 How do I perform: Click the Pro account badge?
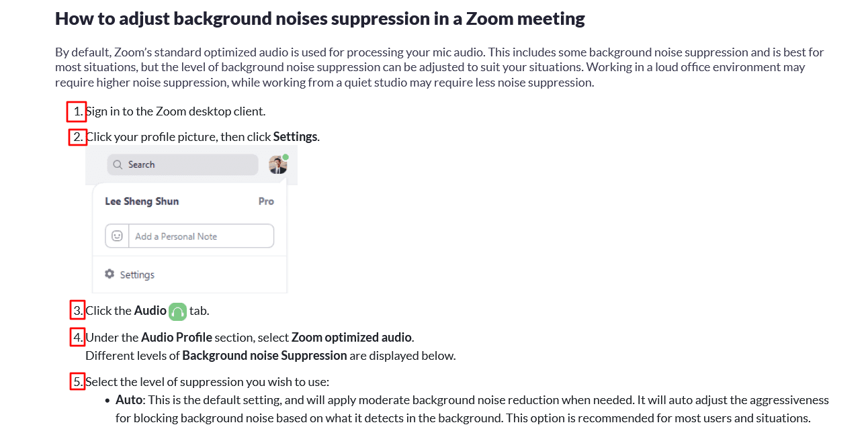(266, 201)
